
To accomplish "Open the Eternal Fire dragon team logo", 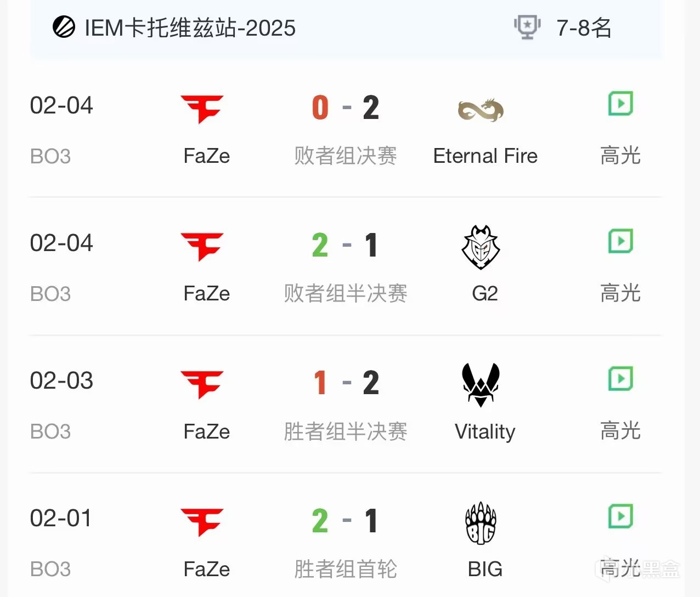I will tap(481, 110).
